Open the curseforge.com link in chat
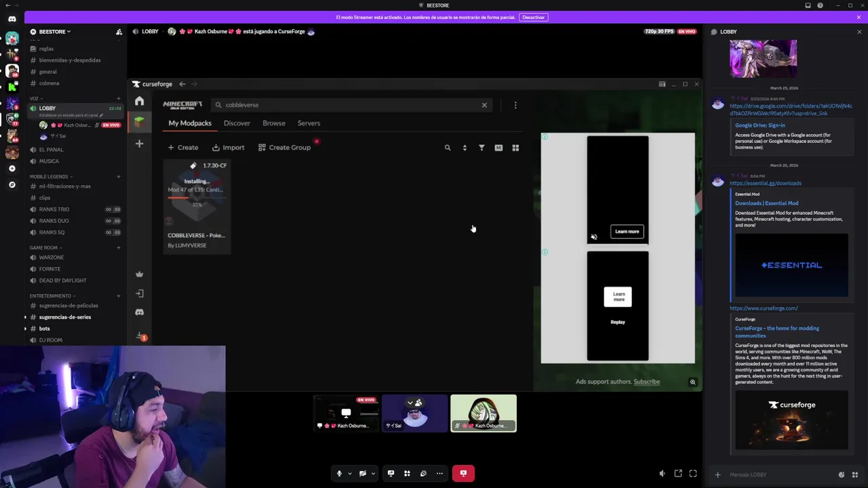 coord(764,308)
